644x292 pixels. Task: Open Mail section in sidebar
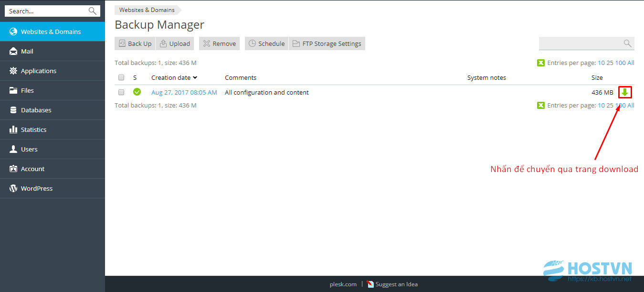[x=53, y=51]
